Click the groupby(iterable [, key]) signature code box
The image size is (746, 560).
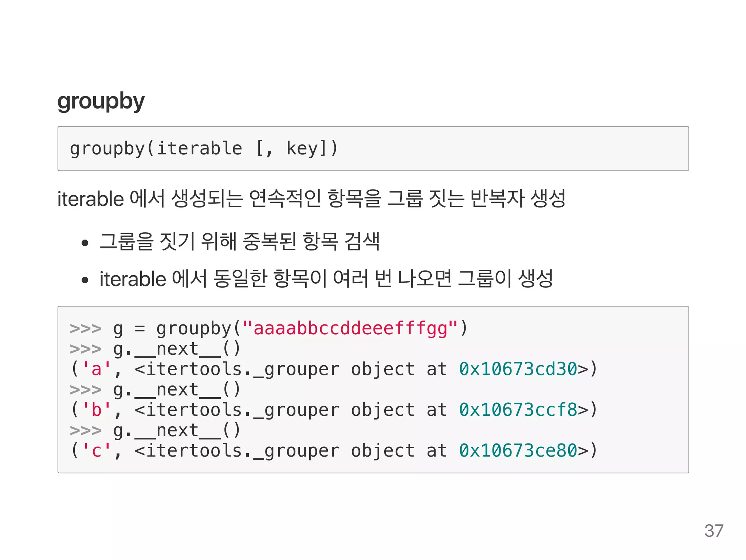(x=373, y=149)
